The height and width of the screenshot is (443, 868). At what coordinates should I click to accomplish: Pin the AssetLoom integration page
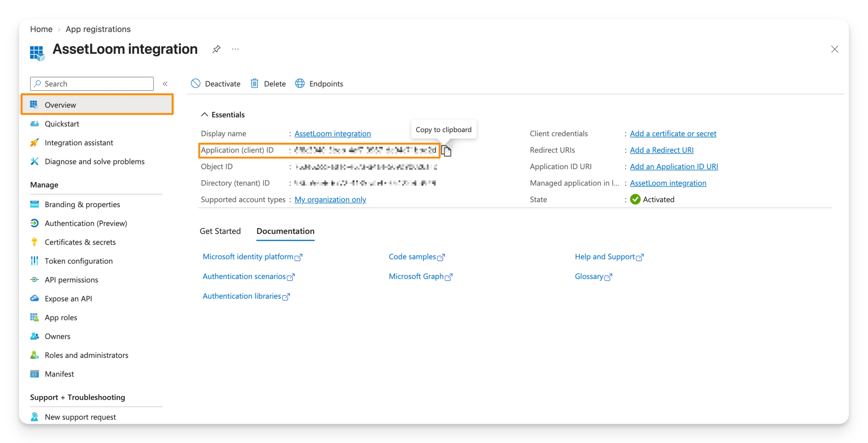[216, 49]
